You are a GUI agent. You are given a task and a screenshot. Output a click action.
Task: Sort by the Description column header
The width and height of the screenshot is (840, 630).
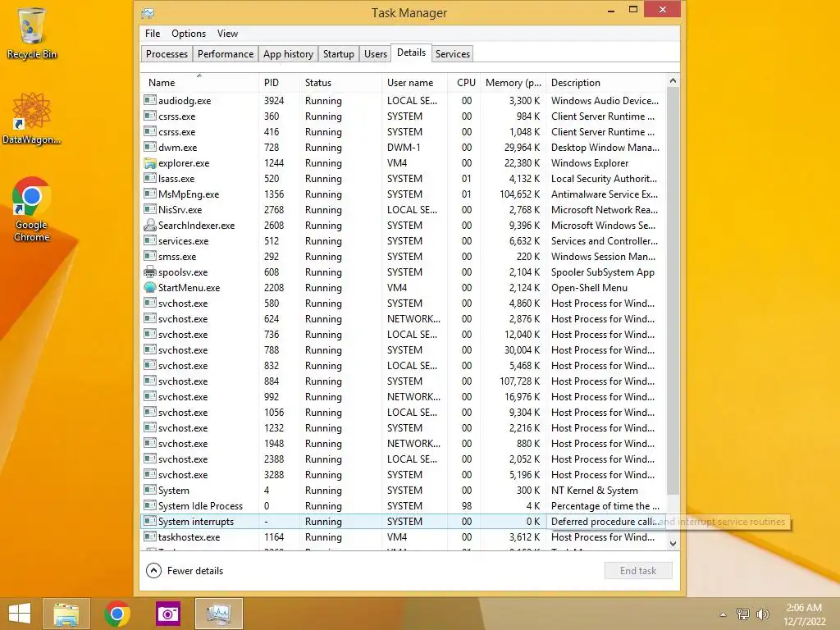[x=605, y=82]
